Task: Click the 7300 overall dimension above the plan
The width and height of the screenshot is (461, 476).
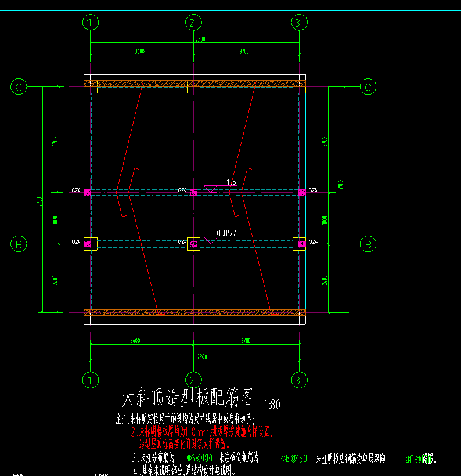Action: tap(200, 39)
